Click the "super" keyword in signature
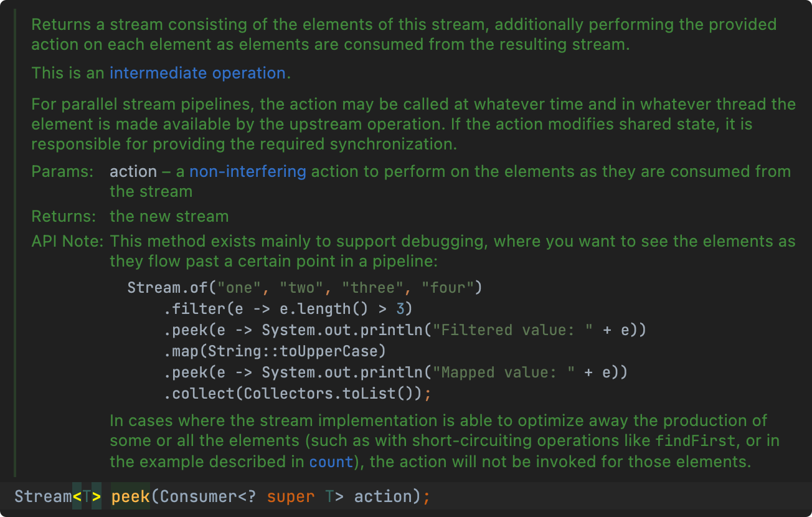Image resolution: width=812 pixels, height=517 pixels. coord(291,496)
